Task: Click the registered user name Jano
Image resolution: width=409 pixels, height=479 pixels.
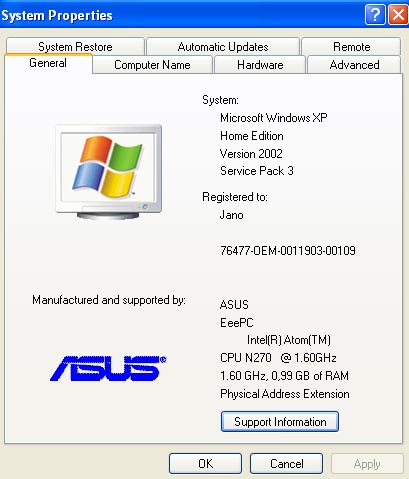Action: (231, 215)
